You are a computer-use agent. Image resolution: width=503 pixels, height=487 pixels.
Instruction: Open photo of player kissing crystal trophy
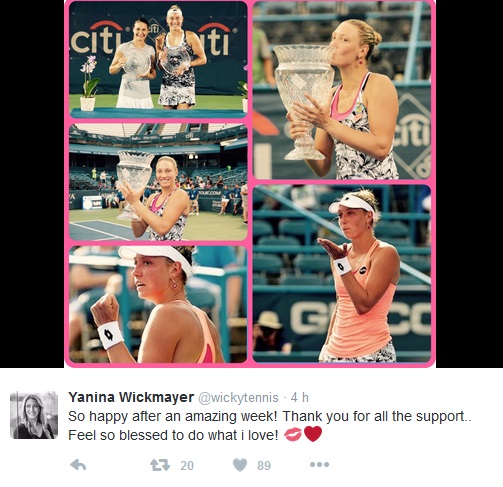coord(342,91)
